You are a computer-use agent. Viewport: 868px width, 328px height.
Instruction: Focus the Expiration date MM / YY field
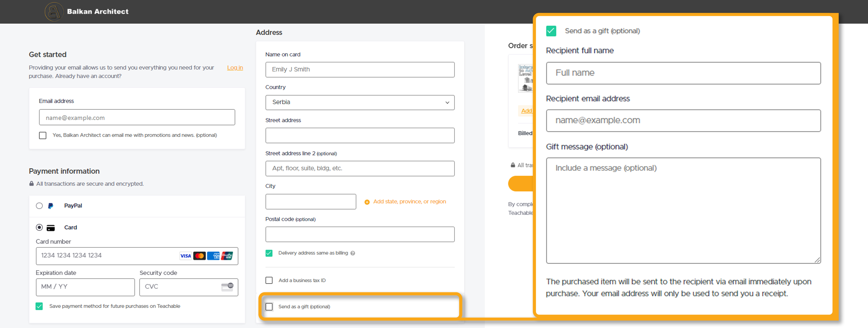tap(85, 287)
